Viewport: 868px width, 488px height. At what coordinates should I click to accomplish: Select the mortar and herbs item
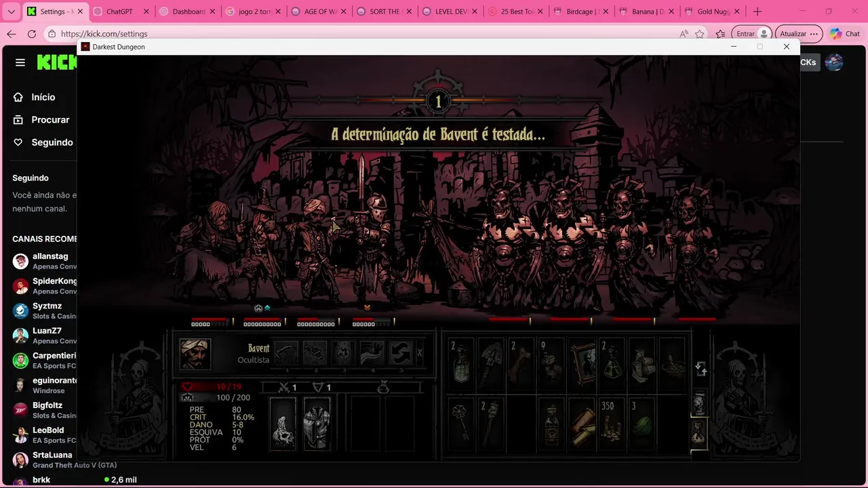[671, 363]
